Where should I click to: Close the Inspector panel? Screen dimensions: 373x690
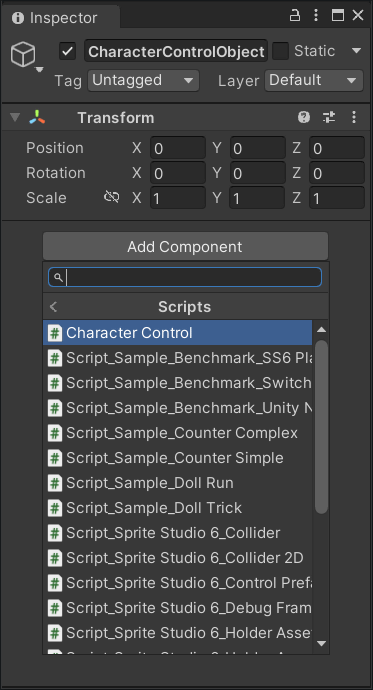[358, 16]
